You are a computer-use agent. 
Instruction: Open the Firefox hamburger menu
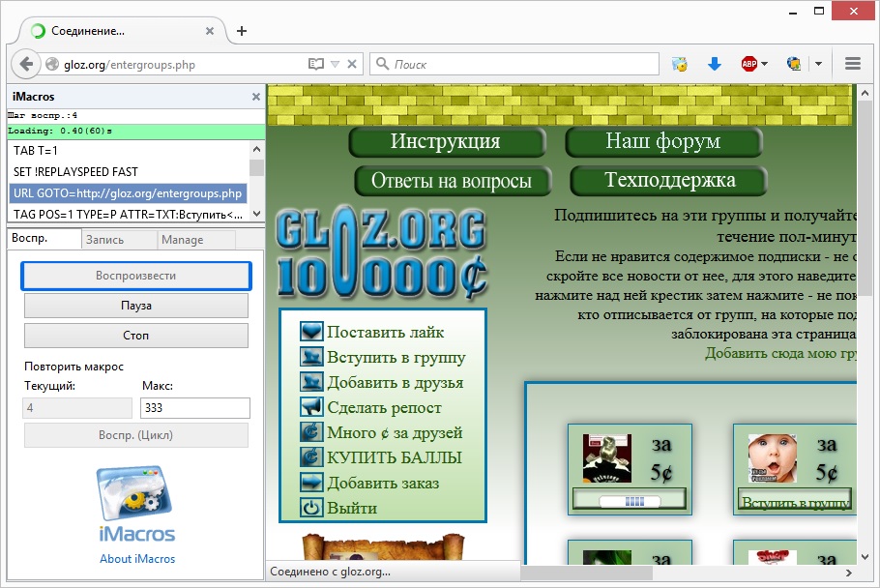(853, 64)
